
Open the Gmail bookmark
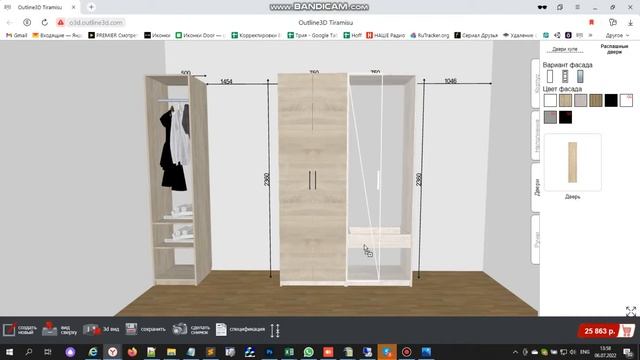coord(16,36)
